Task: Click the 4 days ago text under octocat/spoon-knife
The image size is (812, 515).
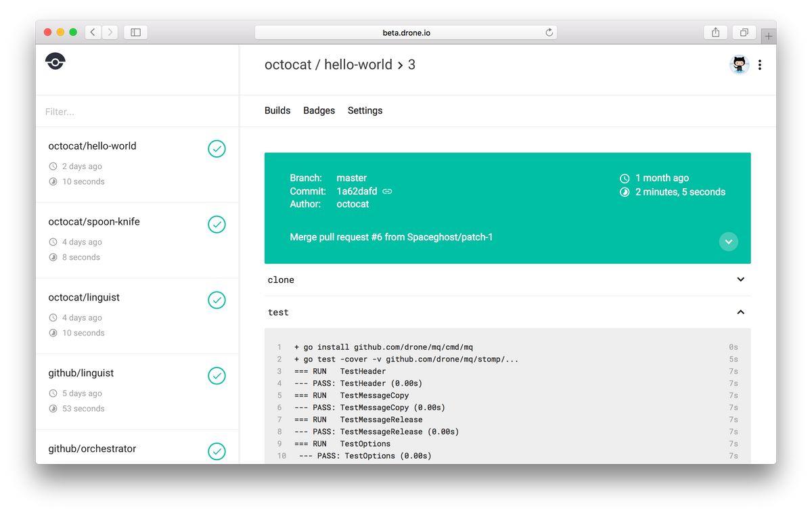Action: (x=82, y=242)
